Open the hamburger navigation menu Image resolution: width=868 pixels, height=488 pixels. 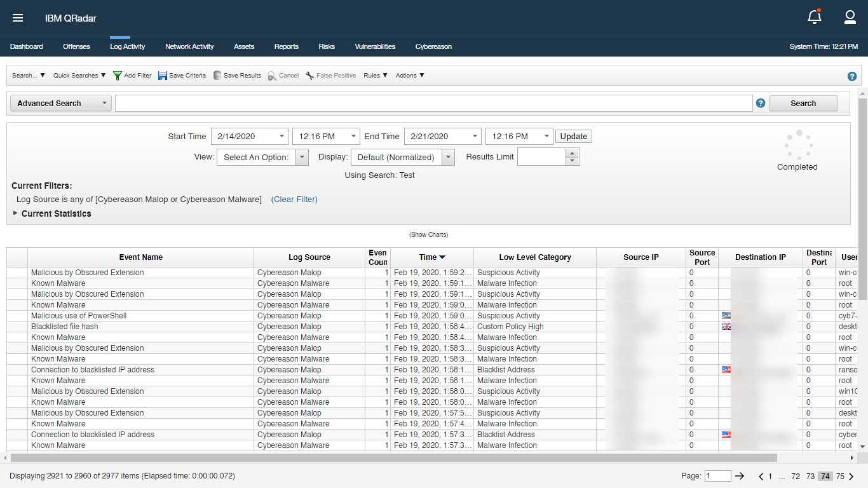point(18,18)
